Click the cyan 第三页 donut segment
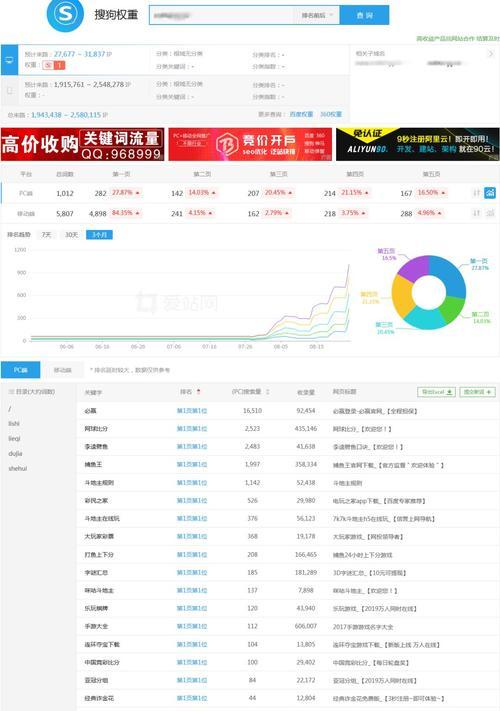This screenshot has height=711, width=500. (x=425, y=319)
